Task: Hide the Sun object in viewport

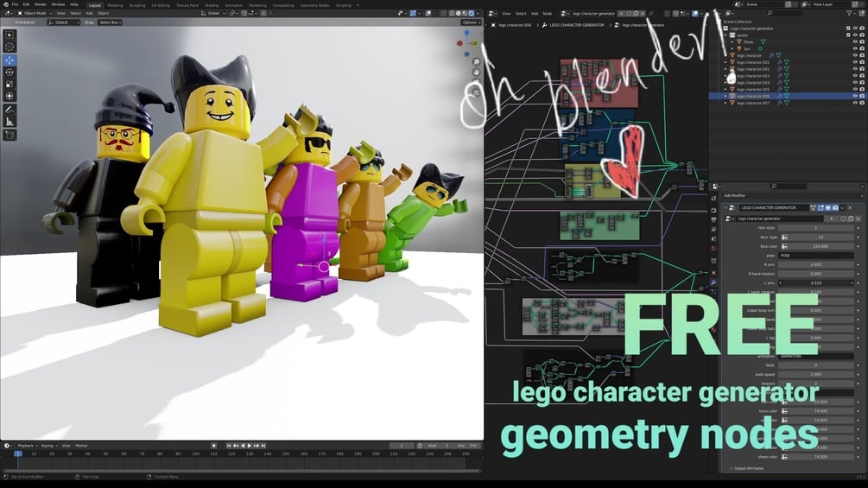Action: point(855,48)
